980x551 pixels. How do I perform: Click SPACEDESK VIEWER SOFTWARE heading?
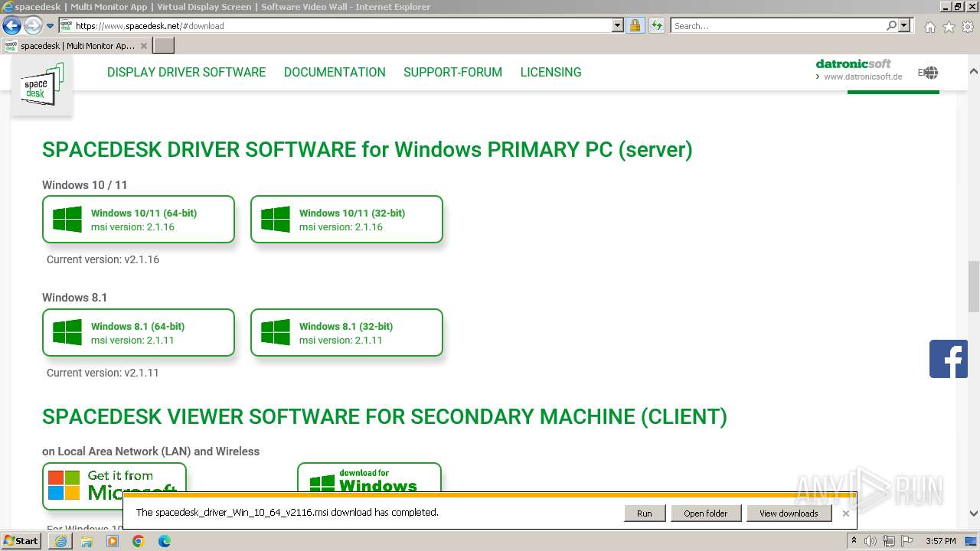[384, 416]
